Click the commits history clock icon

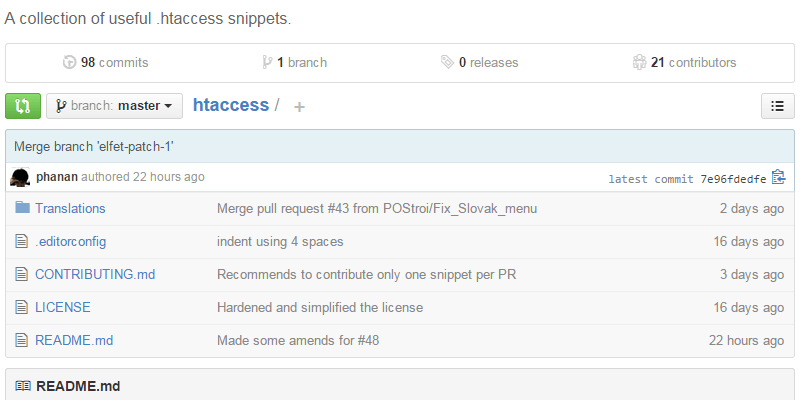pyautogui.click(x=69, y=62)
